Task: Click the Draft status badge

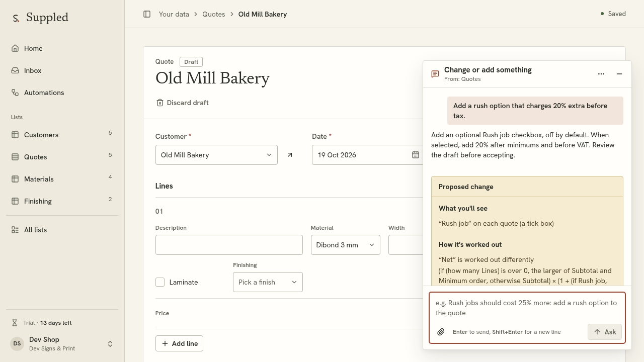Action: coord(191,62)
